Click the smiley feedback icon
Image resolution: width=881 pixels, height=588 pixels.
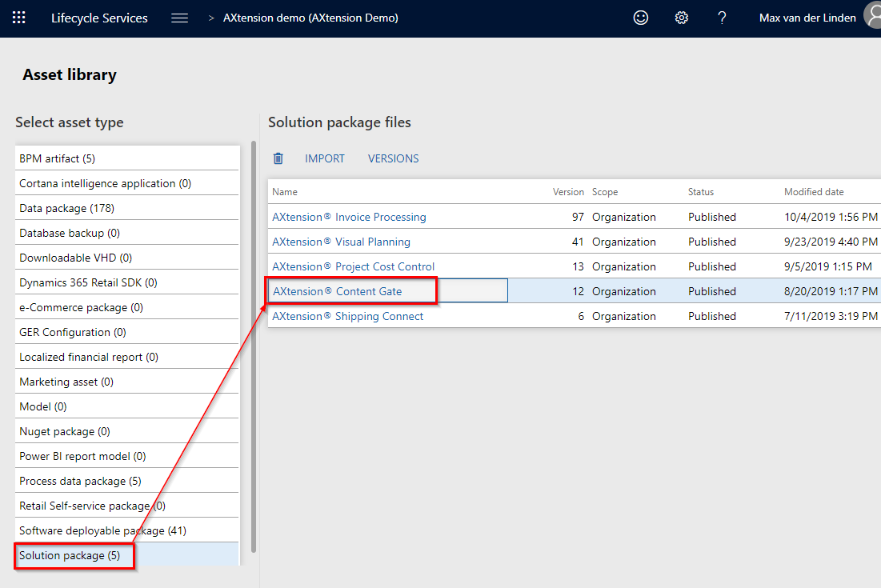tap(641, 18)
